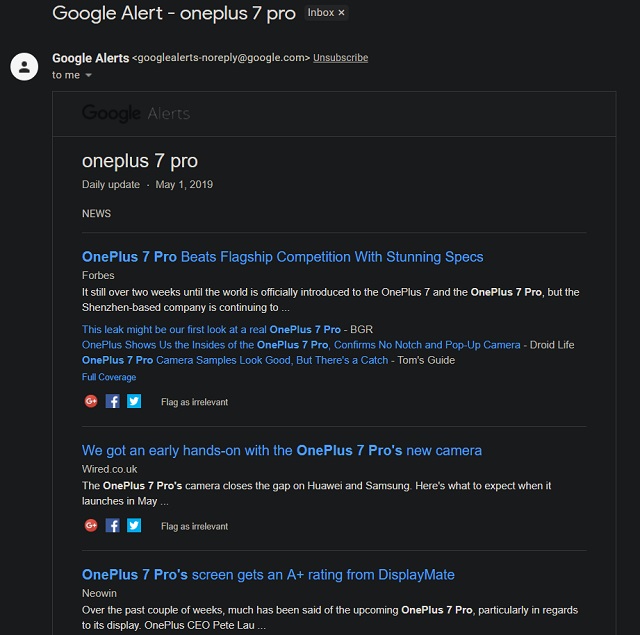
Task: Flag the Forbes story as irrelevant
Action: 194,402
